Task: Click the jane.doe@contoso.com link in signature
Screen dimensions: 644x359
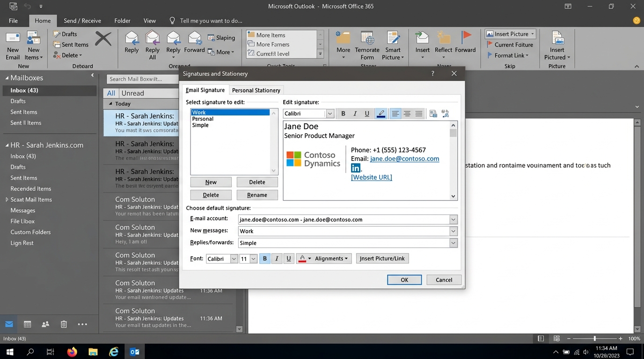Action: (405, 158)
